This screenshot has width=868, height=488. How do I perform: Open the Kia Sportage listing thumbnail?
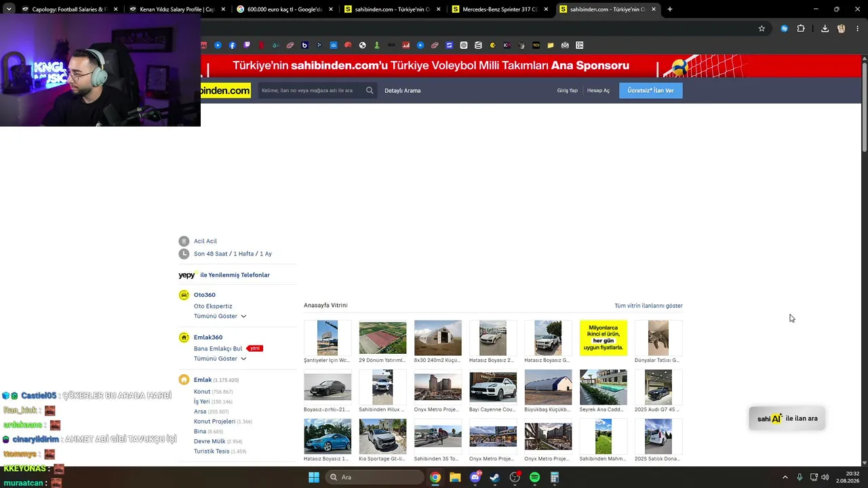coord(382,436)
